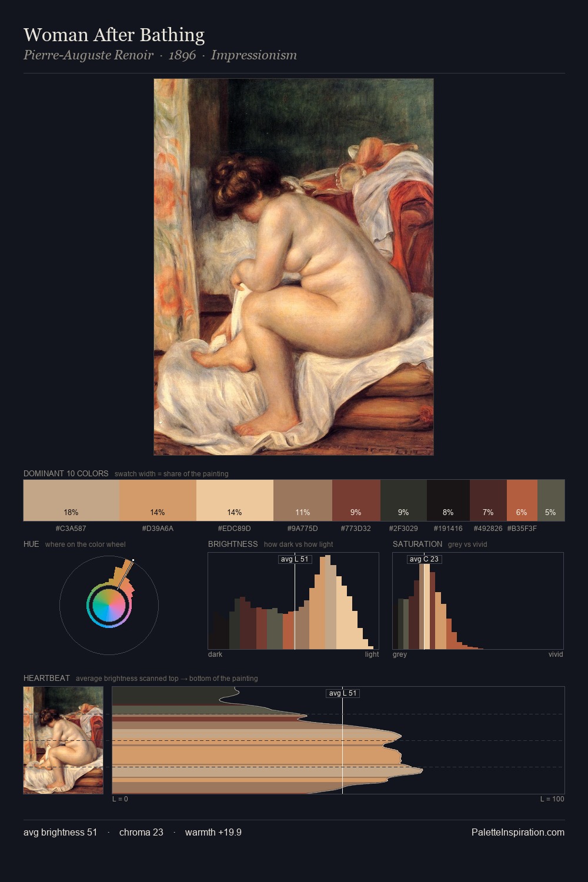
Task: Click the title 'Woman After Bathing'
Action: [114, 35]
